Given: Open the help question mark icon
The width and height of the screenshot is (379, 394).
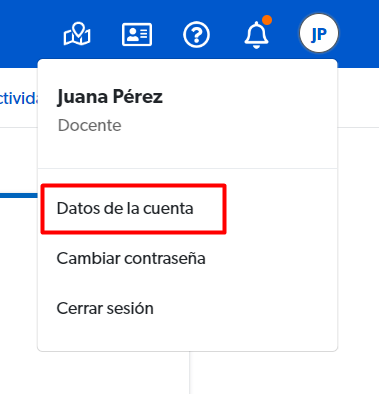Looking at the screenshot, I should [196, 34].
